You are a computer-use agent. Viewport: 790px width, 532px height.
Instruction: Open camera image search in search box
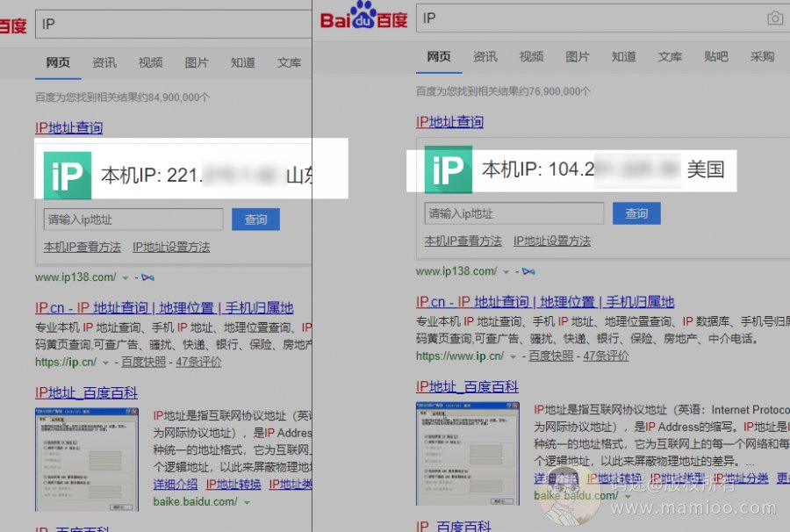click(774, 18)
